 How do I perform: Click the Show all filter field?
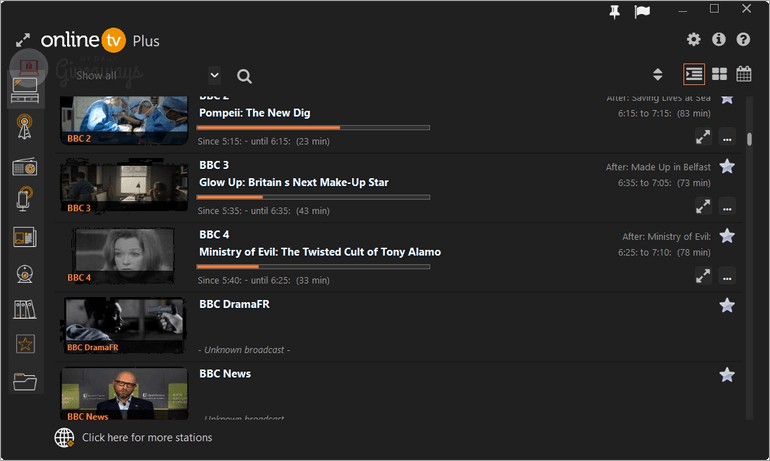click(x=140, y=75)
